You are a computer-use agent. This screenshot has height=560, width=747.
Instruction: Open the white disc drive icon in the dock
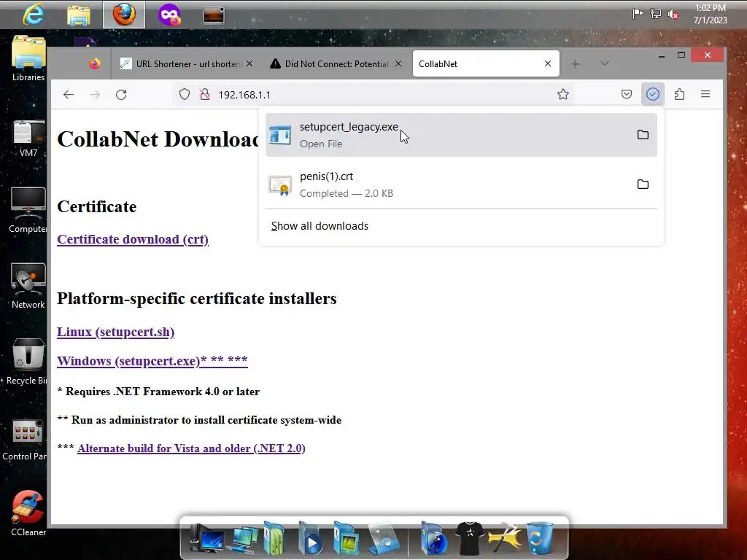[384, 539]
